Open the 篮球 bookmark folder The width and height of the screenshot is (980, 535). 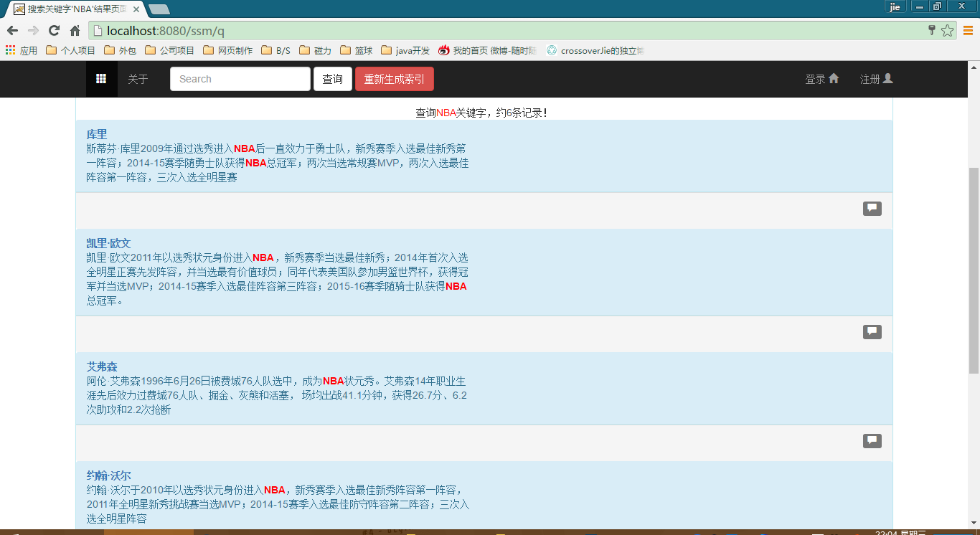[357, 50]
